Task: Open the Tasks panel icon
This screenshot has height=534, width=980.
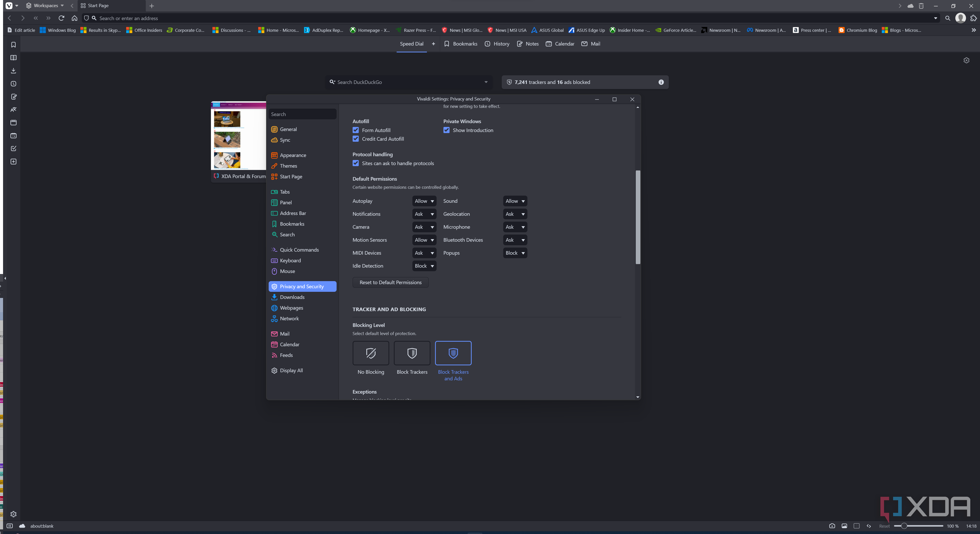Action: tap(13, 148)
